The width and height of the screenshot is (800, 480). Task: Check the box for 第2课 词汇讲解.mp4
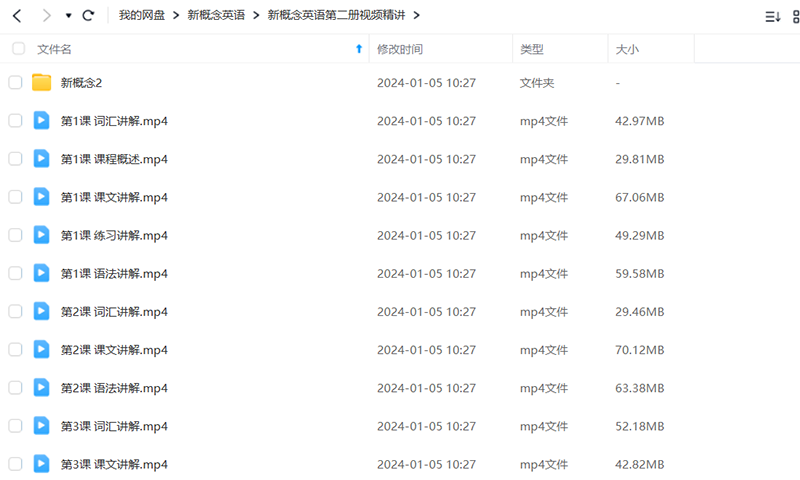[x=15, y=311]
